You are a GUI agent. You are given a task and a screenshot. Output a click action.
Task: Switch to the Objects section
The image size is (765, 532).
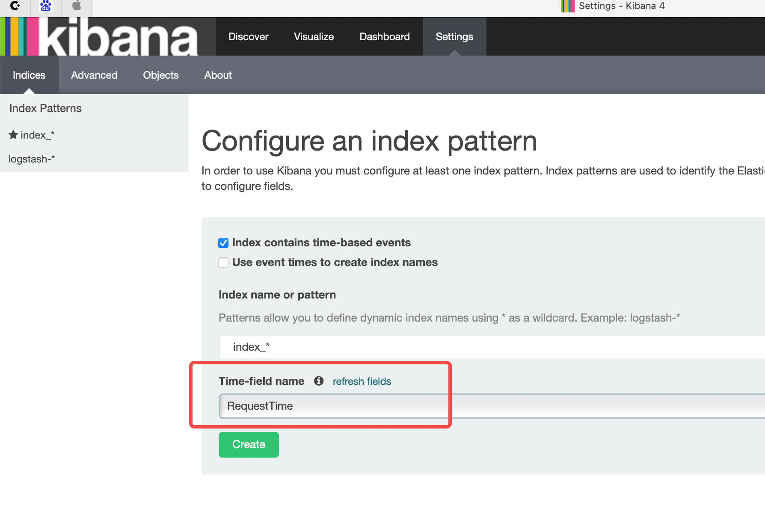pos(161,75)
